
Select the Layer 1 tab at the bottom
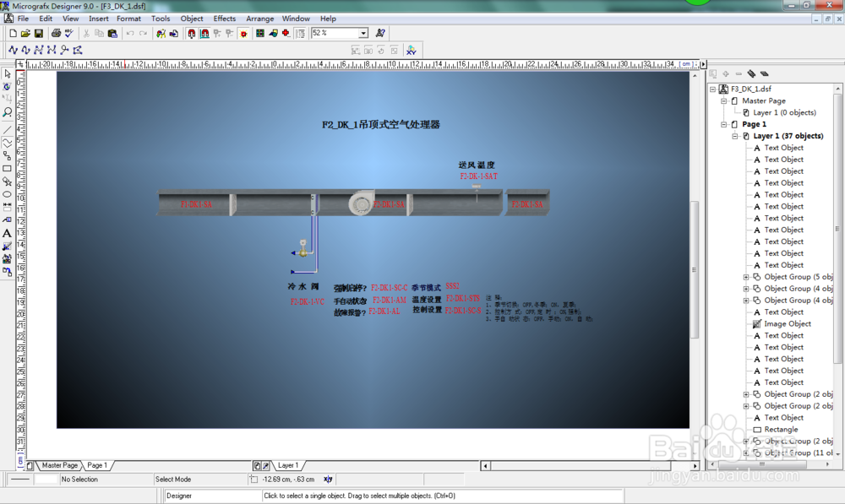click(288, 465)
